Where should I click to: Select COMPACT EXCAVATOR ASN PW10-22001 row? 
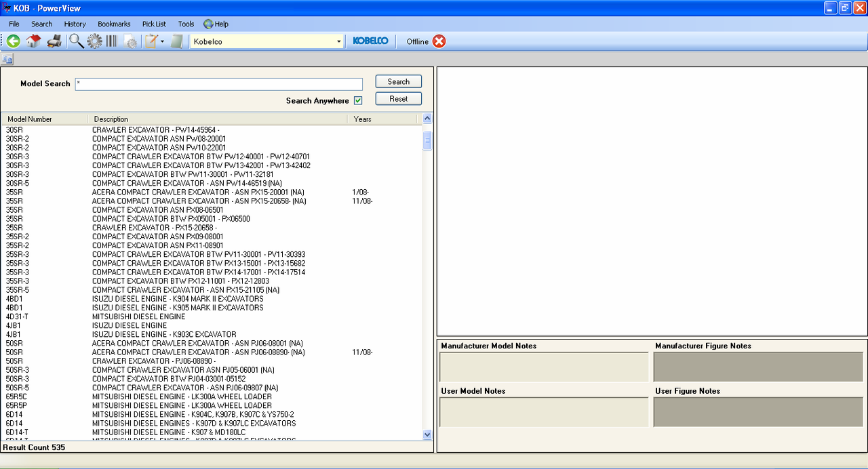pyautogui.click(x=212, y=147)
